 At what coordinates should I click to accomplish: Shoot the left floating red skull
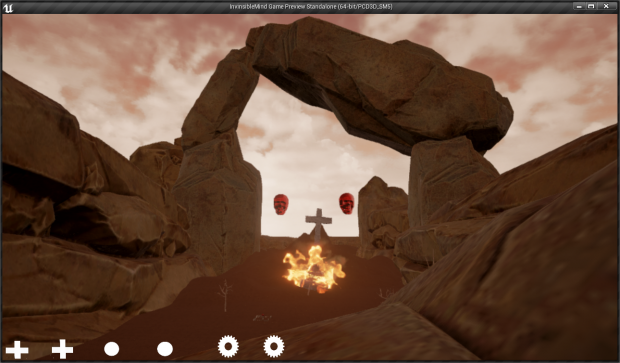point(281,204)
